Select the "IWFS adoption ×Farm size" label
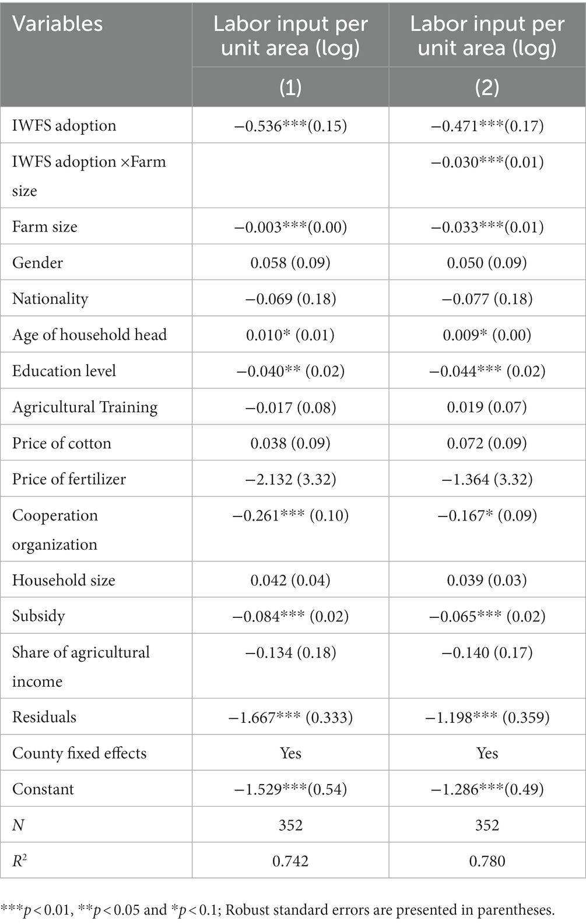 coord(89,175)
